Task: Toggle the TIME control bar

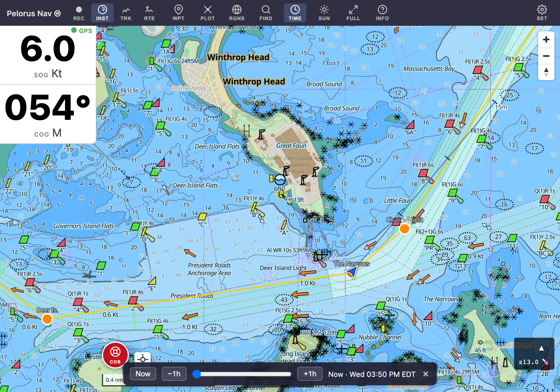Action: 295,13
